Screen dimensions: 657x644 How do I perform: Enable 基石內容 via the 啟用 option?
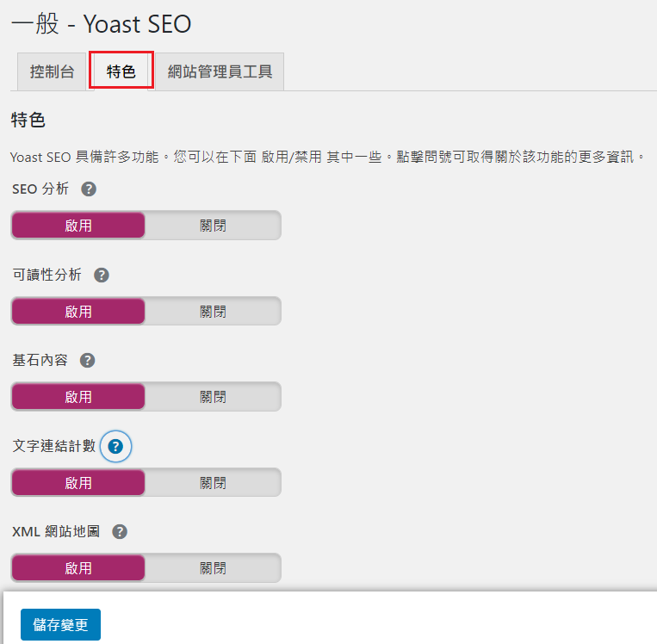coord(78,397)
